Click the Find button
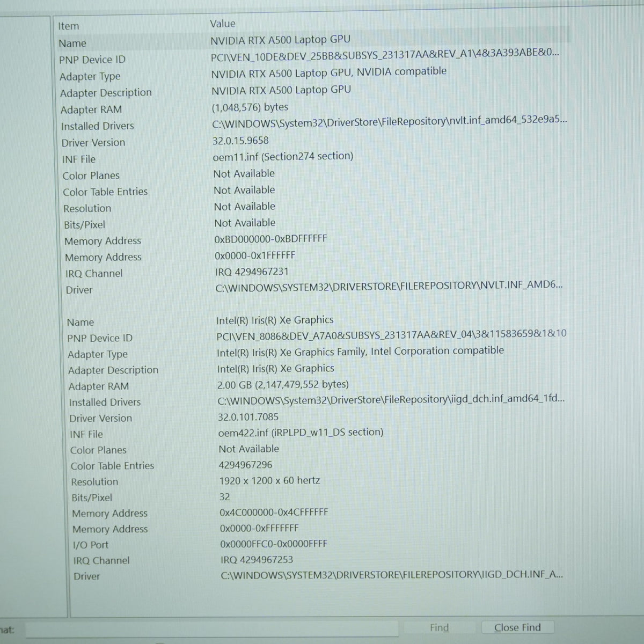 tap(439, 628)
